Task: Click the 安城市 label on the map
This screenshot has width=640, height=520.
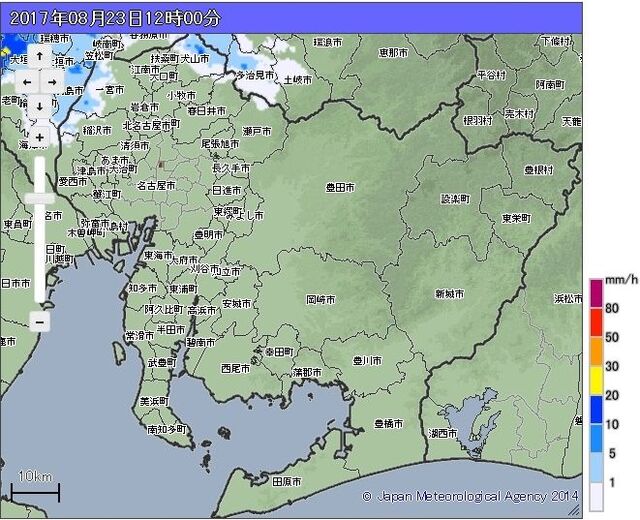Action: tap(237, 303)
